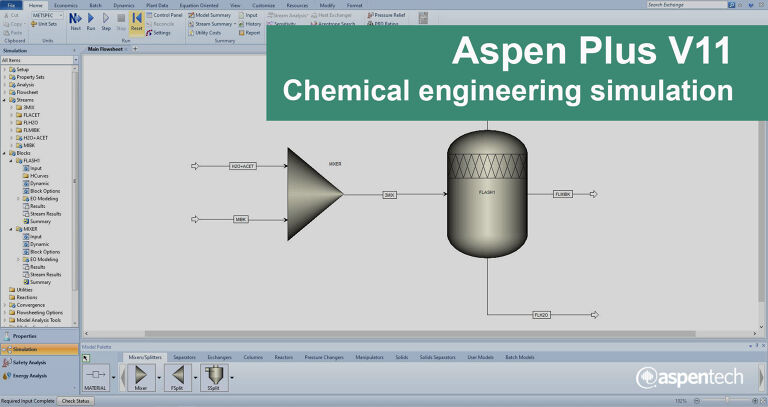
Task: Open Unit Sets
Action: (x=44, y=24)
